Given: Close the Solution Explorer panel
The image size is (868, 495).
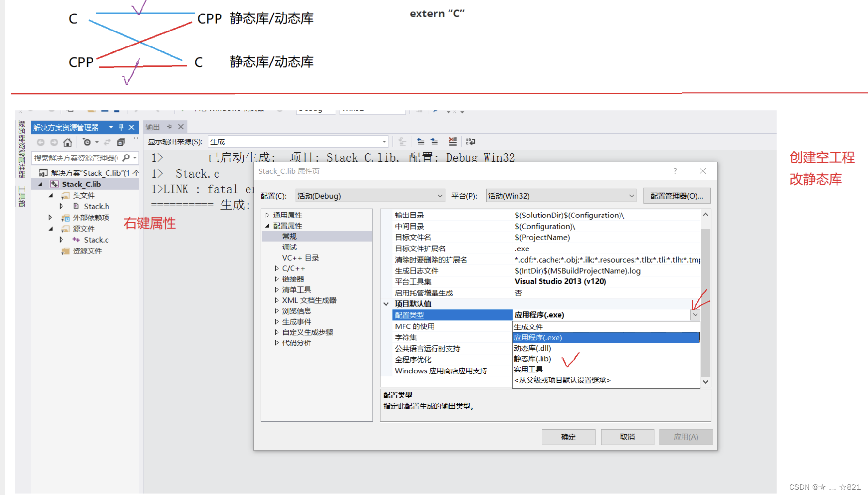Looking at the screenshot, I should tap(131, 127).
